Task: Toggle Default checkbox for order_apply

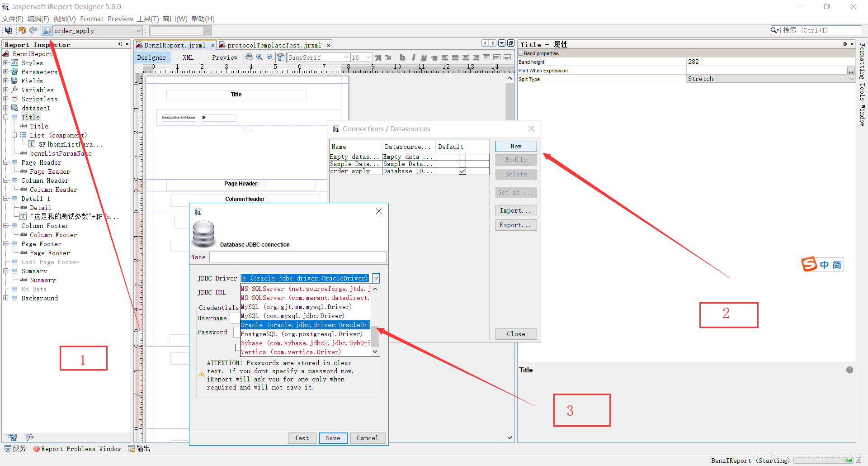Action: point(462,171)
